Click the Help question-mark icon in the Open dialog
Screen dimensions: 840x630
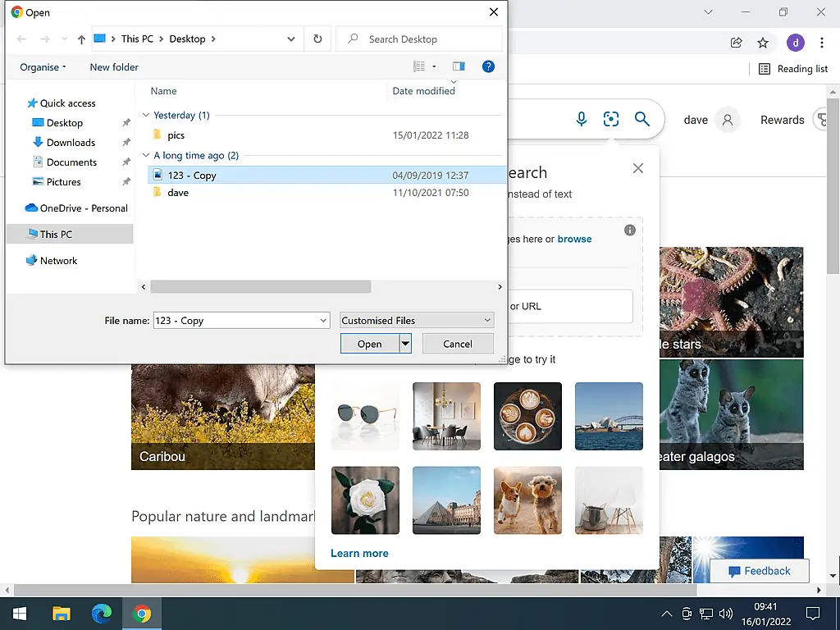[488, 66]
